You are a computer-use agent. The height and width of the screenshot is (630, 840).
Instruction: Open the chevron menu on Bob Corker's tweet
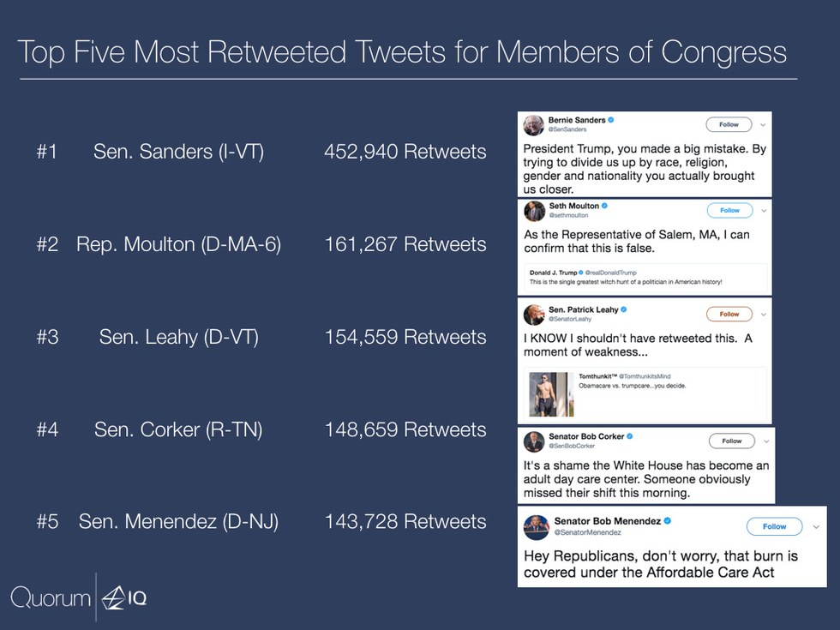click(765, 441)
